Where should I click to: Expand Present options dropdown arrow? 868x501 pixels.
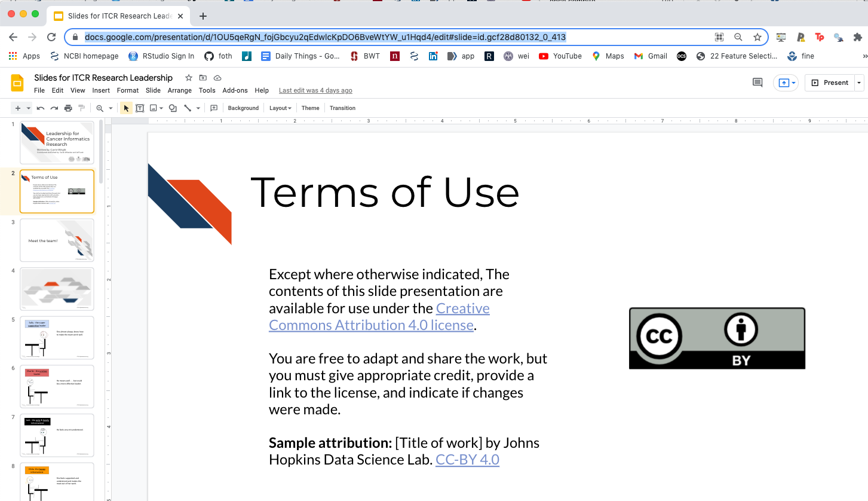pyautogui.click(x=859, y=83)
